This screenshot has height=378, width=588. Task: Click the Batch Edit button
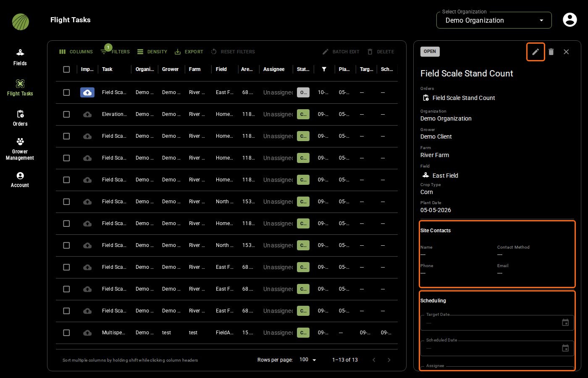pos(341,52)
